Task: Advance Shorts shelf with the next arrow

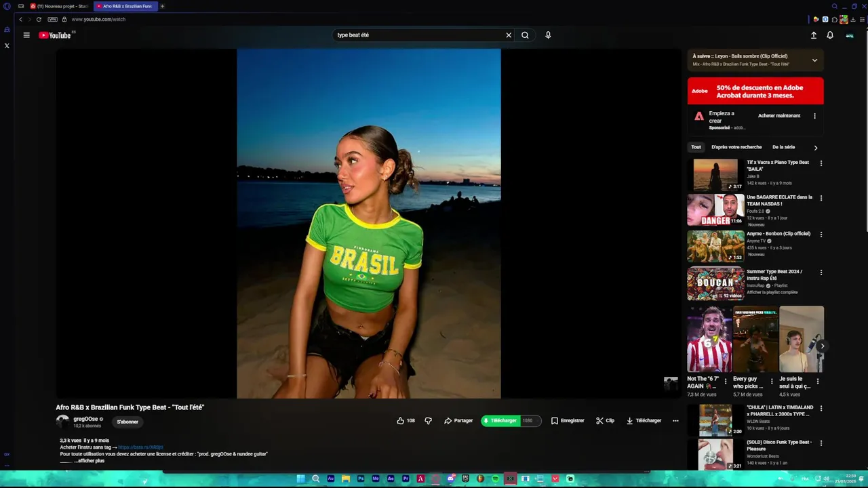Action: click(822, 346)
